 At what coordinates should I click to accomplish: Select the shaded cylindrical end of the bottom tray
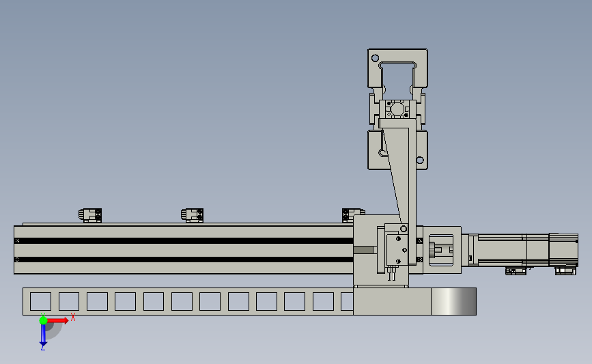453,301
